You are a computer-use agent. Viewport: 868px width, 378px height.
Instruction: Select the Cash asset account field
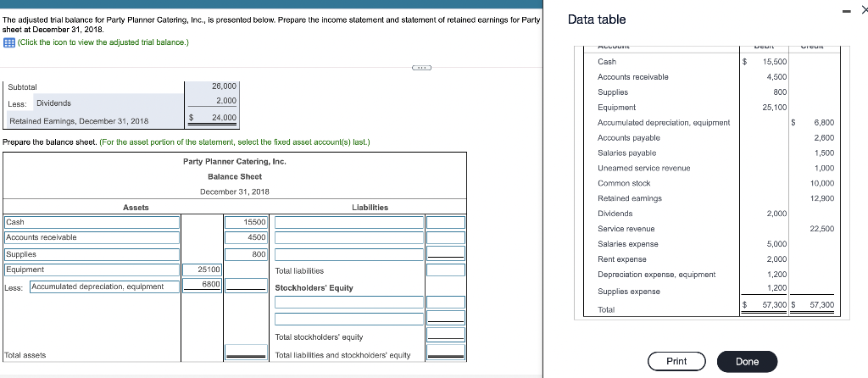click(92, 222)
